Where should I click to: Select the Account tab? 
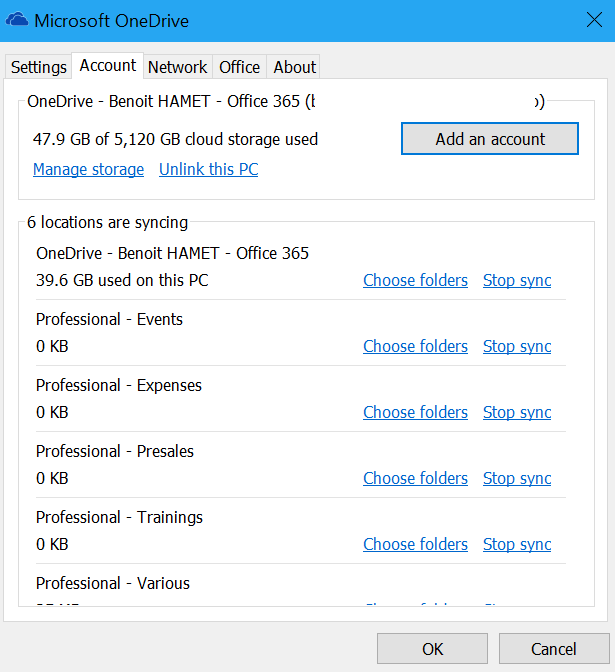click(108, 65)
